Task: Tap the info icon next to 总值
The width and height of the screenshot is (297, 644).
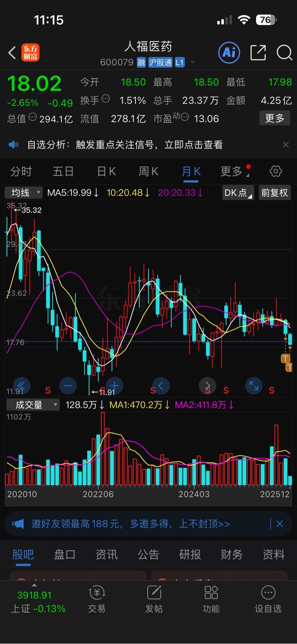Action: coord(32,117)
